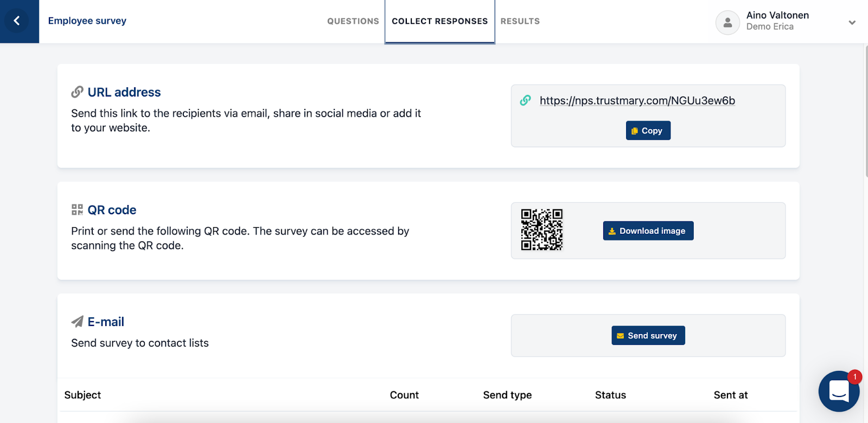Click the Status column header

click(x=610, y=395)
